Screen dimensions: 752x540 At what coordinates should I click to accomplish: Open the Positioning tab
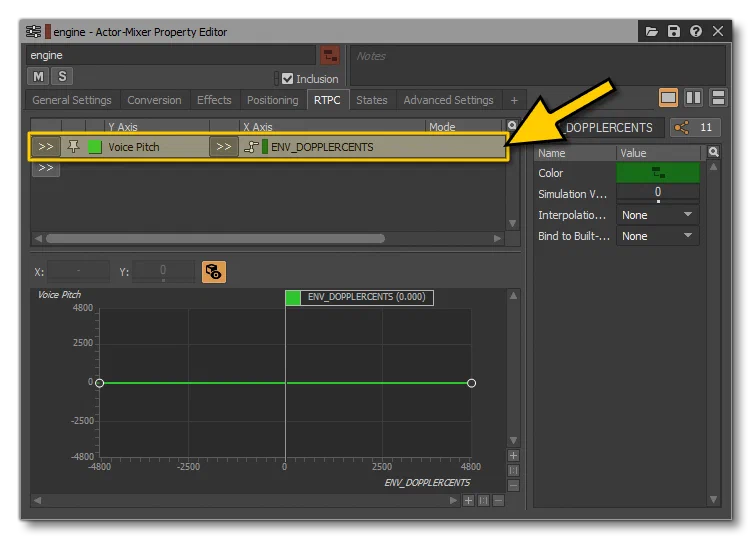pyautogui.click(x=272, y=100)
